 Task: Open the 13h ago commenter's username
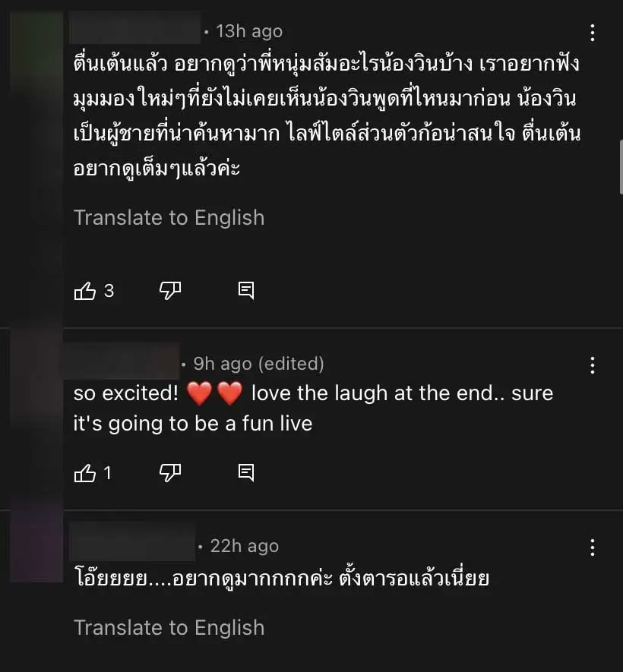click(x=134, y=30)
